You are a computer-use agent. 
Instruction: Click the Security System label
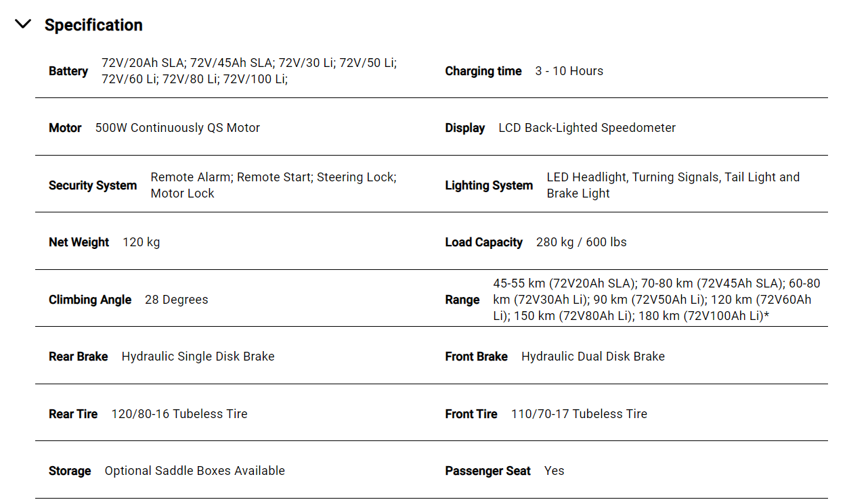(93, 185)
